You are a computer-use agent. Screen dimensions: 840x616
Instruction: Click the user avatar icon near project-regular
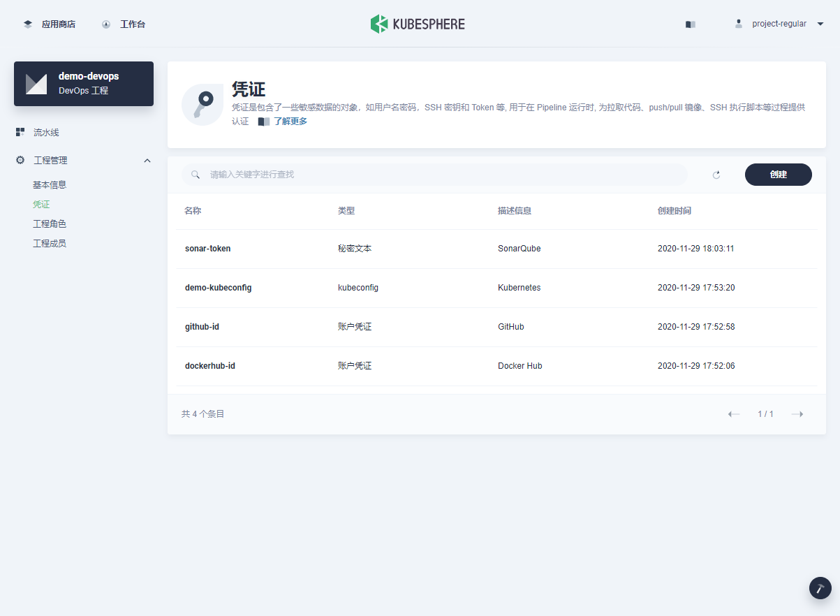pyautogui.click(x=738, y=23)
